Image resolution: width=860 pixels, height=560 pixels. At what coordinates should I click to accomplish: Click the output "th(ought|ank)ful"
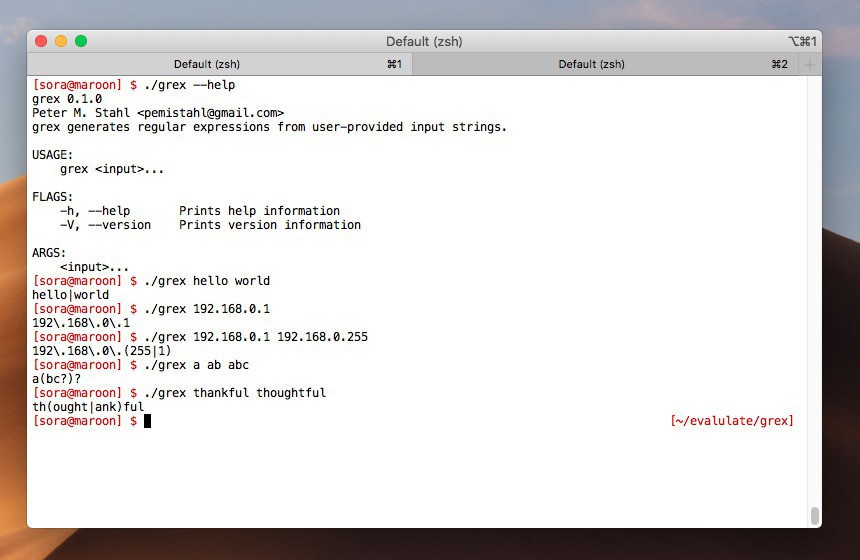[x=88, y=407]
